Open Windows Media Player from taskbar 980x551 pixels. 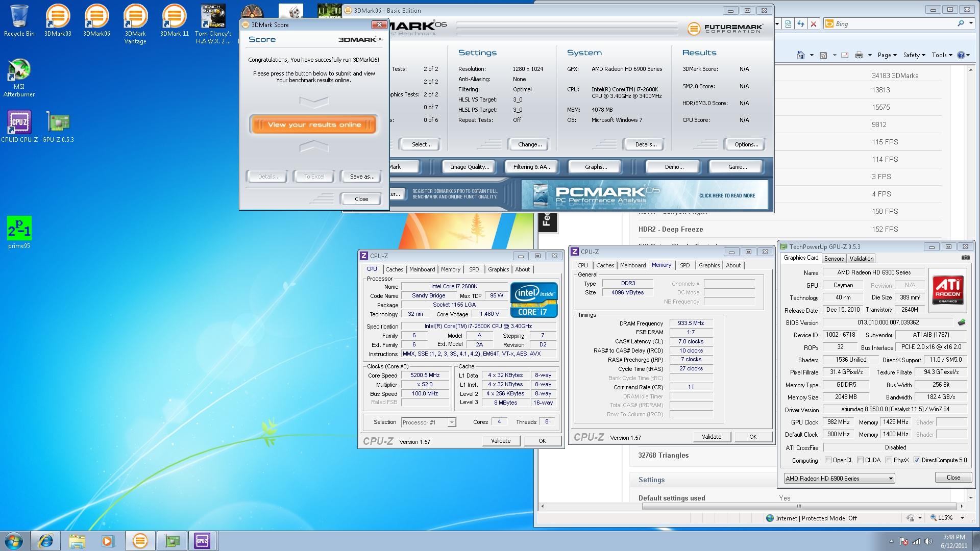pos(107,541)
